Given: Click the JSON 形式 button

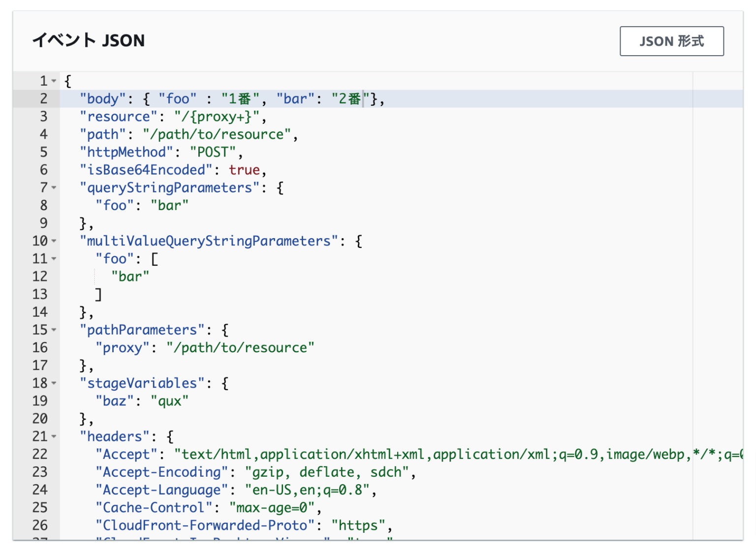Looking at the screenshot, I should pyautogui.click(x=671, y=41).
